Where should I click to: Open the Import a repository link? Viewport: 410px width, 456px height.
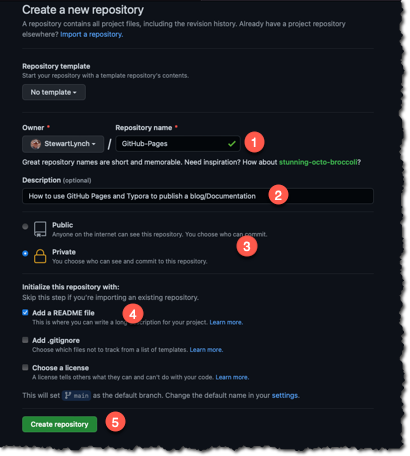coord(92,34)
